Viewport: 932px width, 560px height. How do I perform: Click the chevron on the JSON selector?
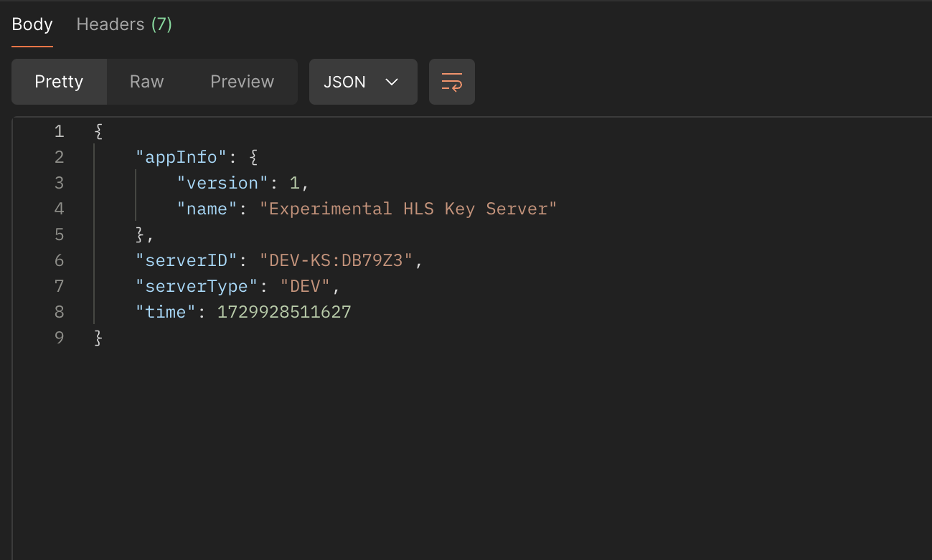tap(392, 82)
